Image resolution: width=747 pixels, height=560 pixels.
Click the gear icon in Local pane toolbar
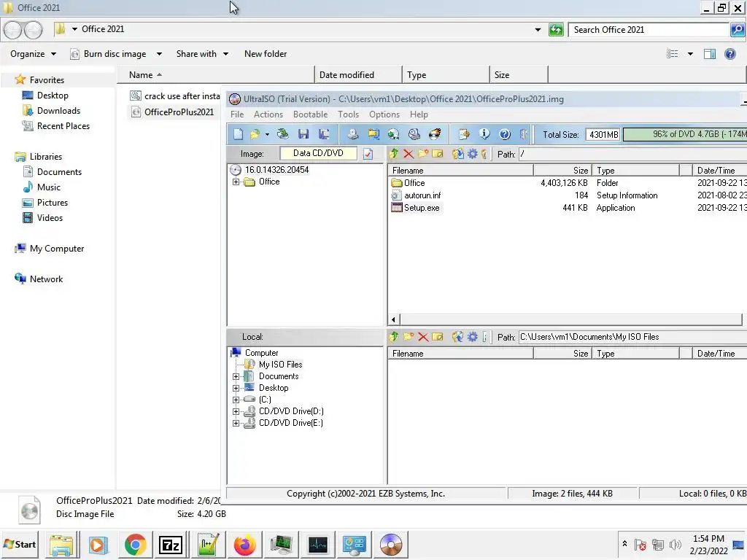(x=473, y=337)
